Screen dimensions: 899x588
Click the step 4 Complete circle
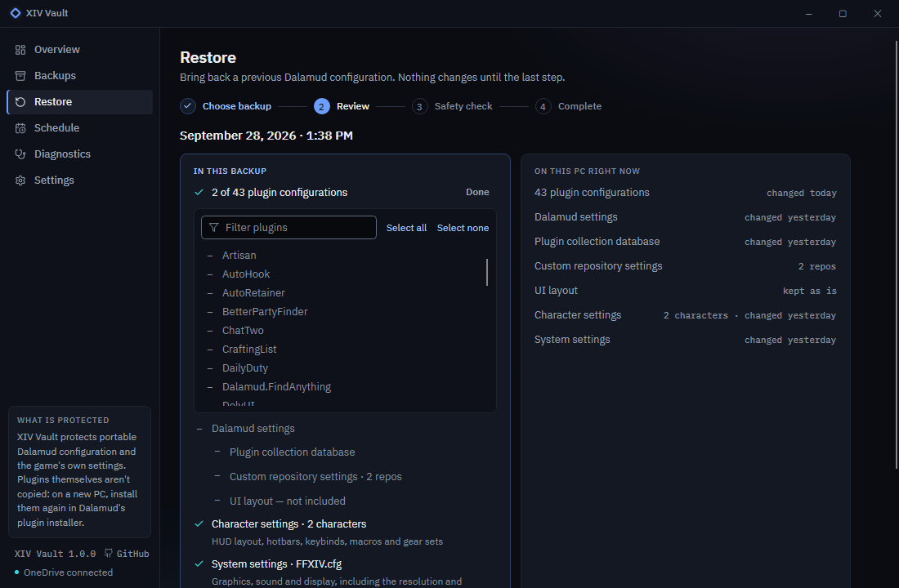(543, 107)
